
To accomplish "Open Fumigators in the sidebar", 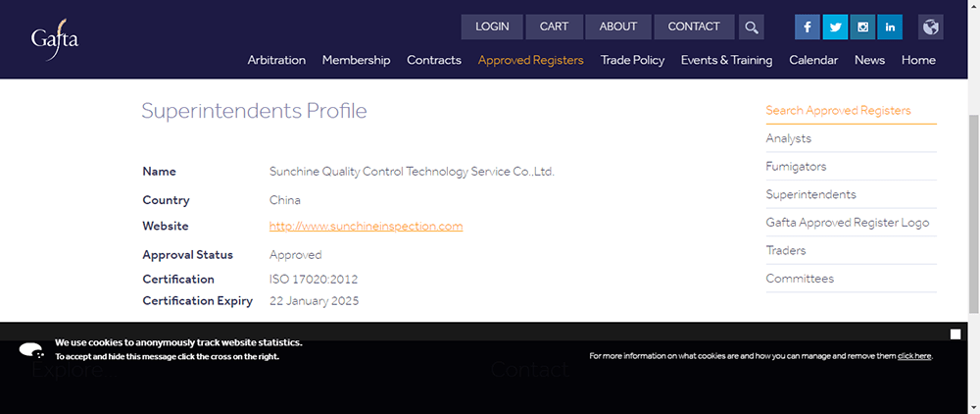I will 796,167.
